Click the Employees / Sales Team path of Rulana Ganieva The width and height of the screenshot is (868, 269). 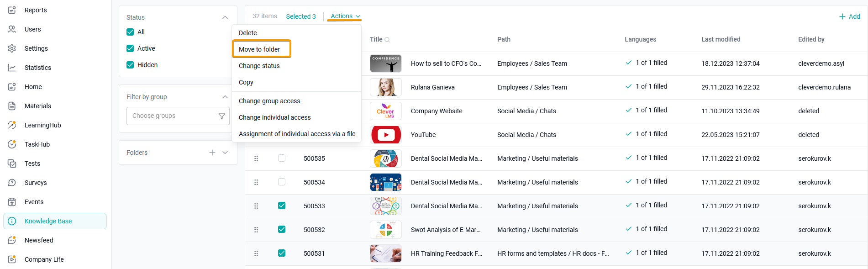[532, 87]
